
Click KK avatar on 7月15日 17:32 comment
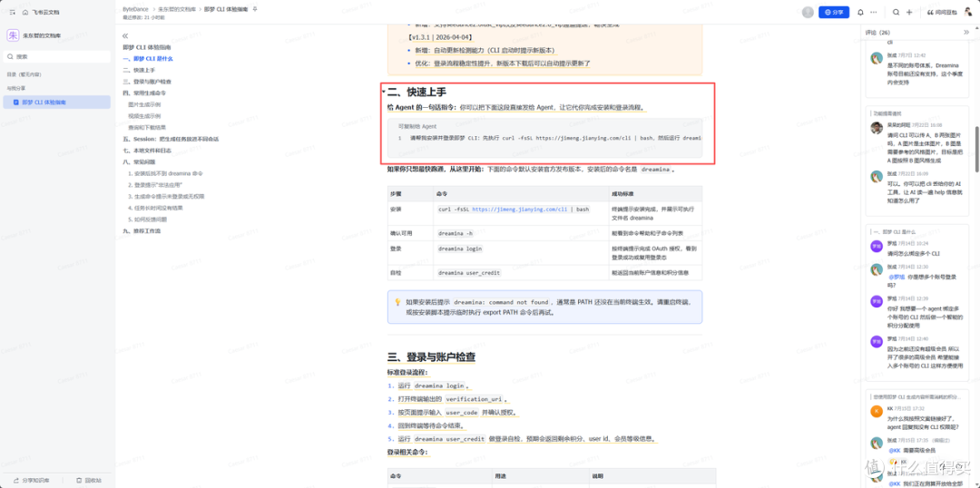pos(877,411)
